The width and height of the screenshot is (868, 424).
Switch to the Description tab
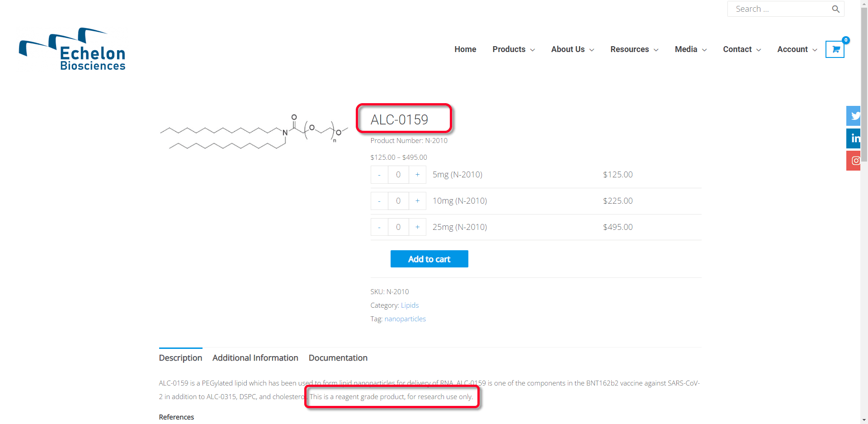[x=180, y=358]
